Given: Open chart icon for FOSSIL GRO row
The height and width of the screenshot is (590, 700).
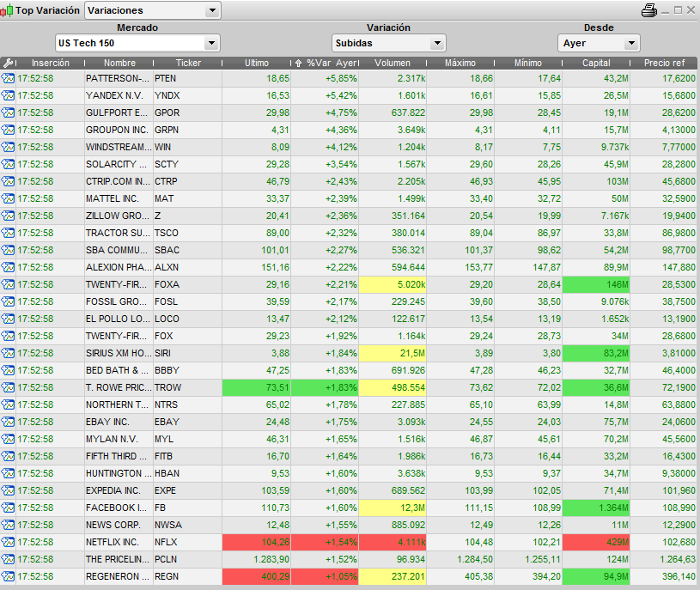Looking at the screenshot, I should tap(8, 301).
